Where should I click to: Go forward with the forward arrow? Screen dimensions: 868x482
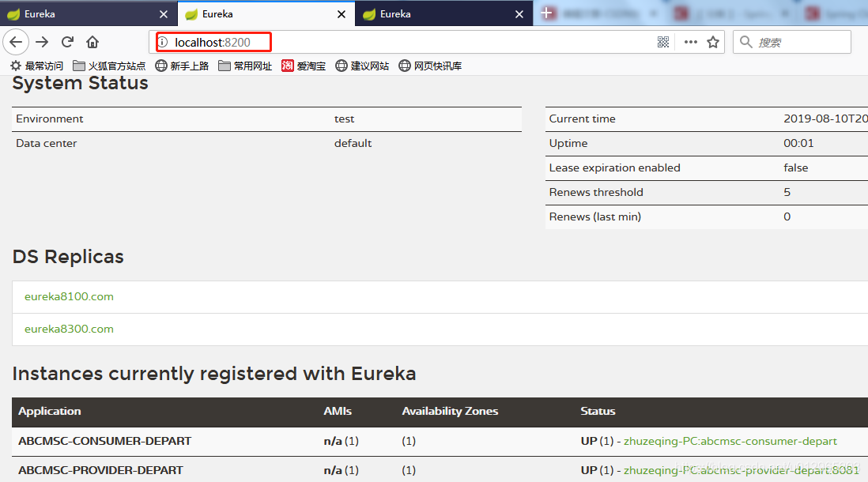click(x=42, y=42)
